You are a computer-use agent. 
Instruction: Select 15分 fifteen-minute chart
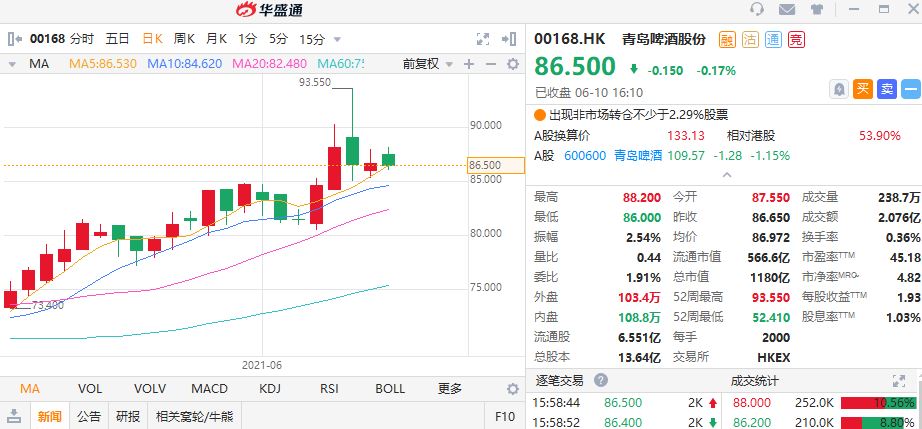point(312,39)
